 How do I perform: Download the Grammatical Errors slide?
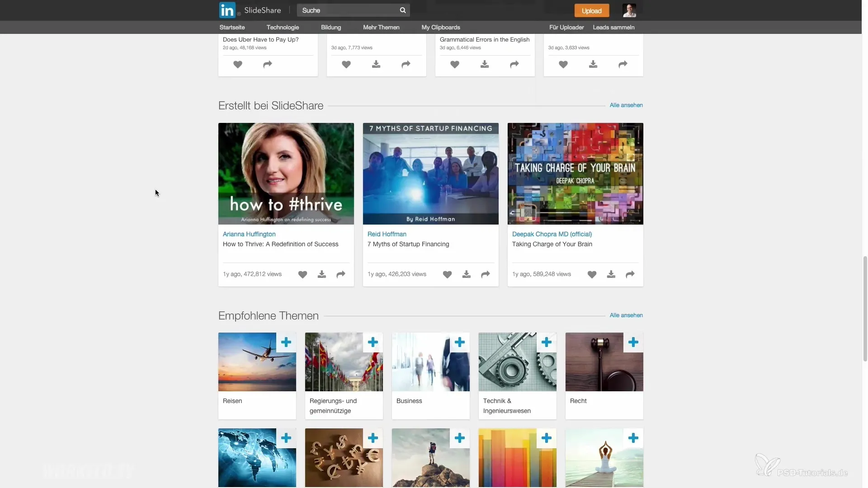pyautogui.click(x=485, y=65)
